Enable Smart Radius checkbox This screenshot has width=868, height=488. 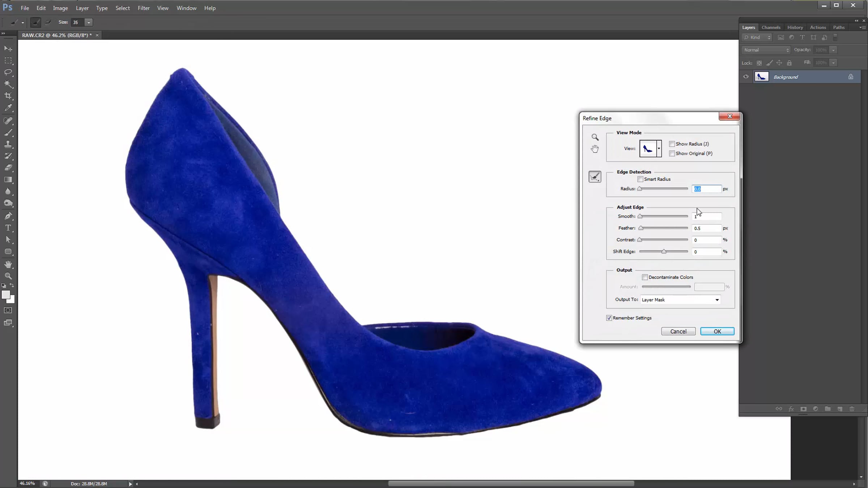641,179
